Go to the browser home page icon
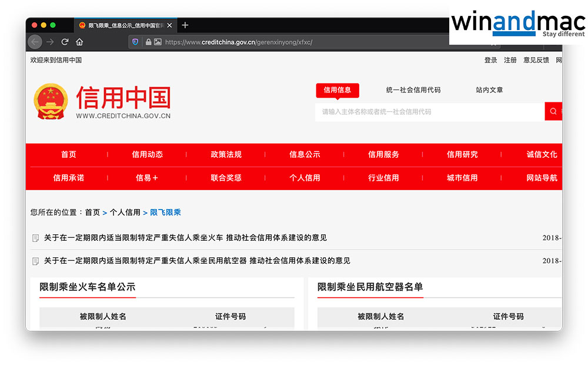 pyautogui.click(x=79, y=42)
